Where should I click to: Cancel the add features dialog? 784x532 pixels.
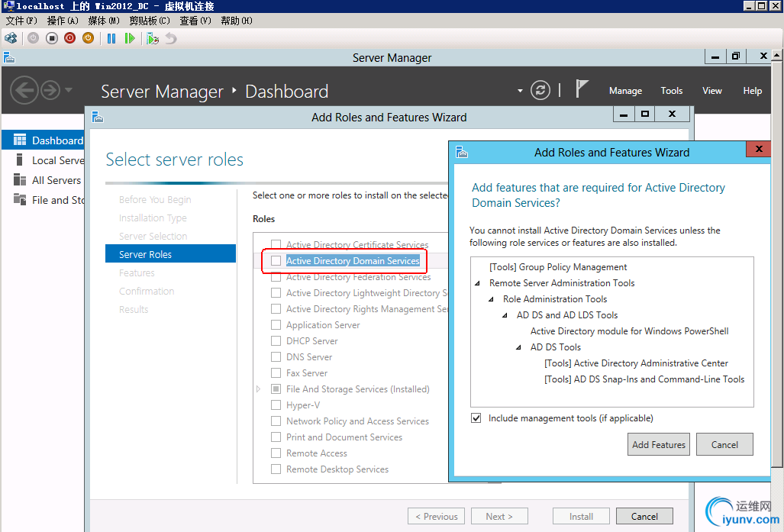724,444
